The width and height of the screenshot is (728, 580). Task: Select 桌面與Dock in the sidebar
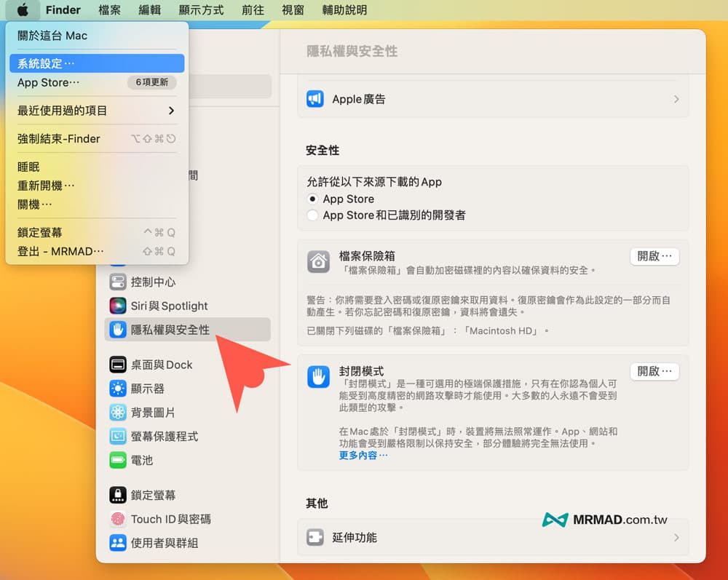point(188,365)
